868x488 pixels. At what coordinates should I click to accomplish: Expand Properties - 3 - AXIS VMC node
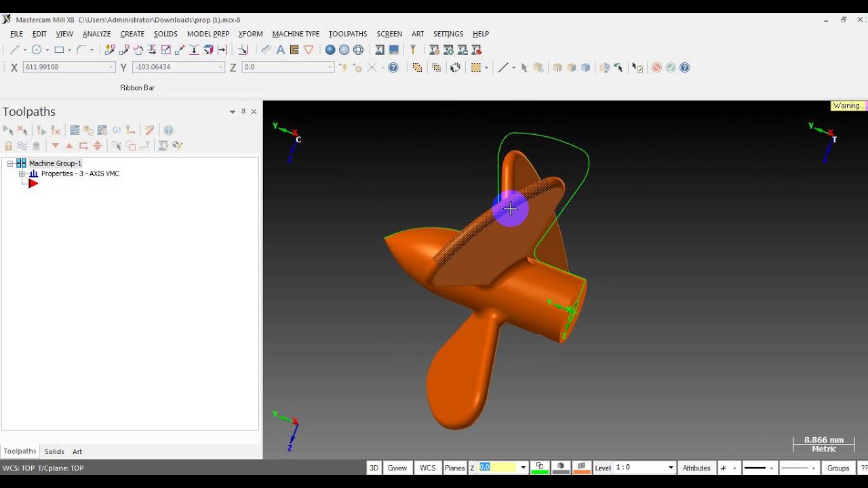point(22,174)
